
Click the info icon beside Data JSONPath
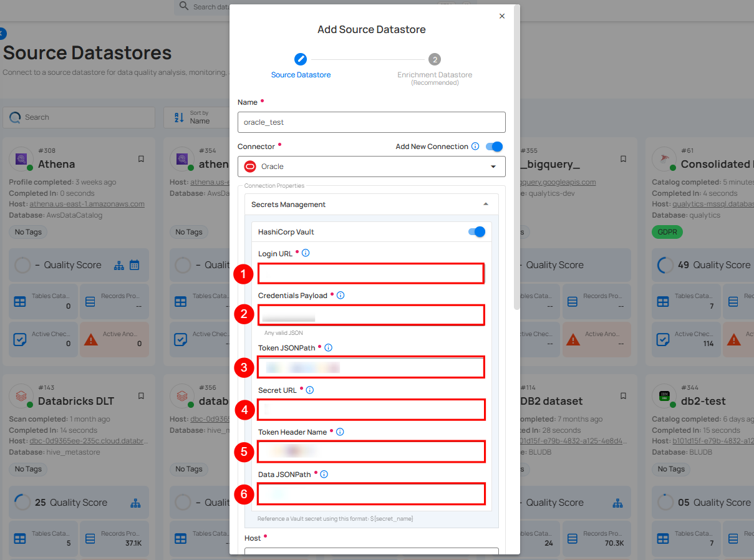point(324,475)
